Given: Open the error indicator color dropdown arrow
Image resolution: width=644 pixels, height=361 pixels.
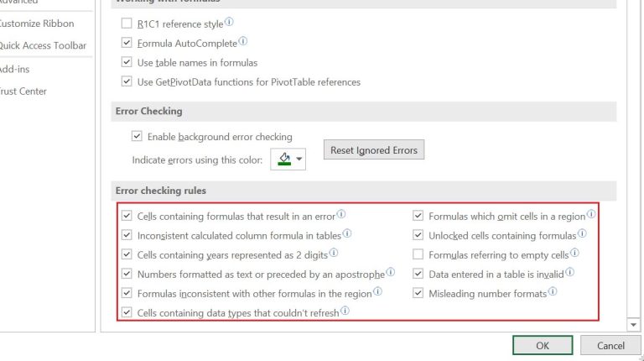Looking at the screenshot, I should (299, 160).
